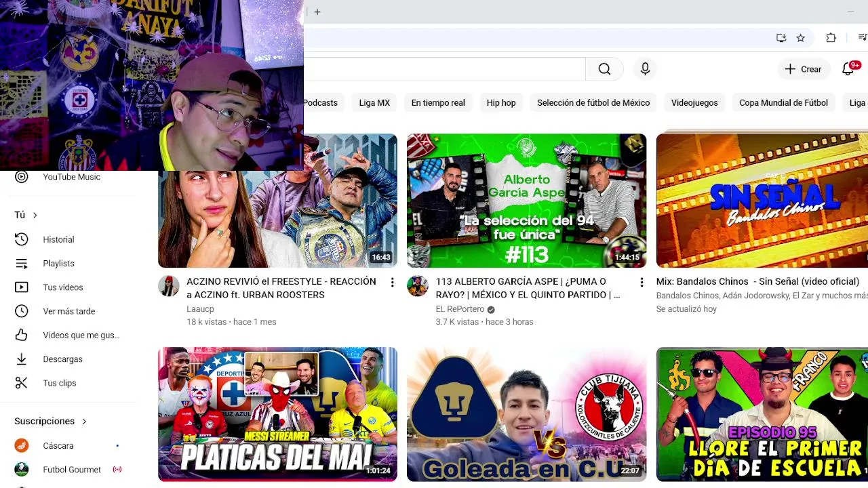Open options menu for ACZINO video
The image size is (868, 488).
(x=392, y=282)
